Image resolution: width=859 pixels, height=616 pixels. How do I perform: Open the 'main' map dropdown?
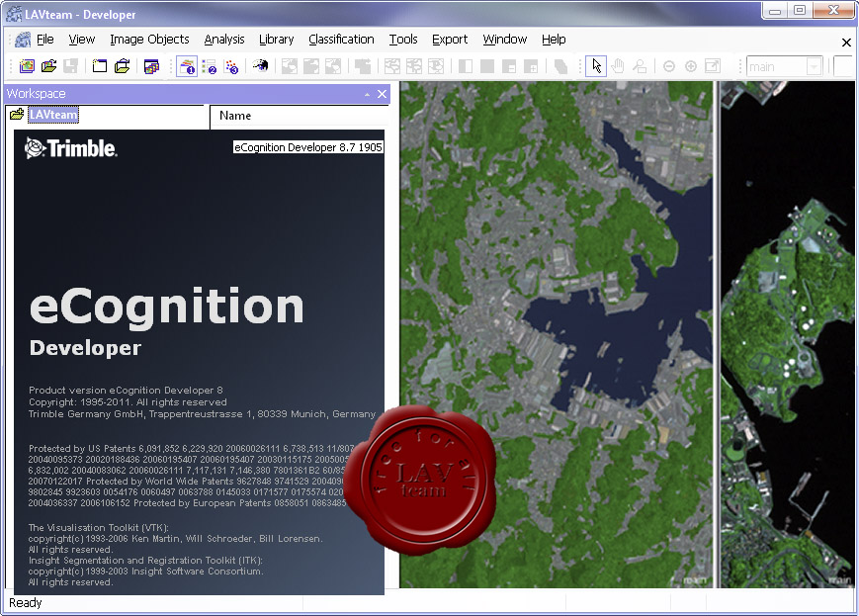pos(815,67)
